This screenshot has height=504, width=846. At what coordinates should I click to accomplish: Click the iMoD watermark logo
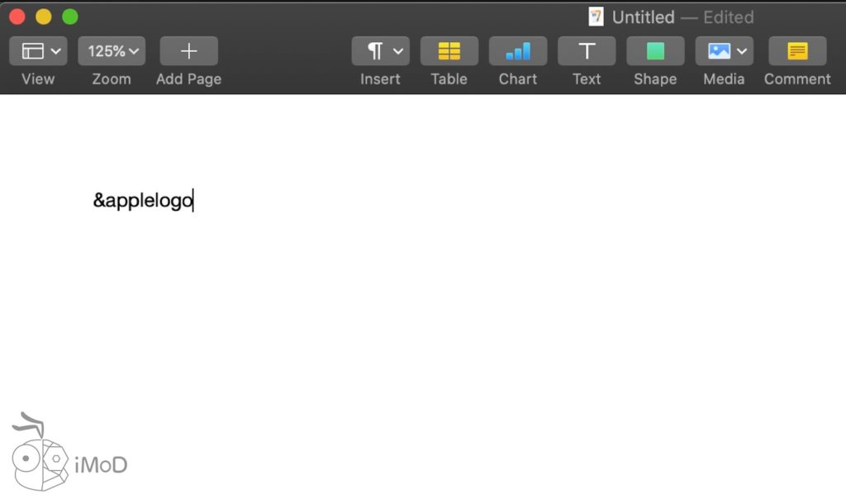point(69,459)
